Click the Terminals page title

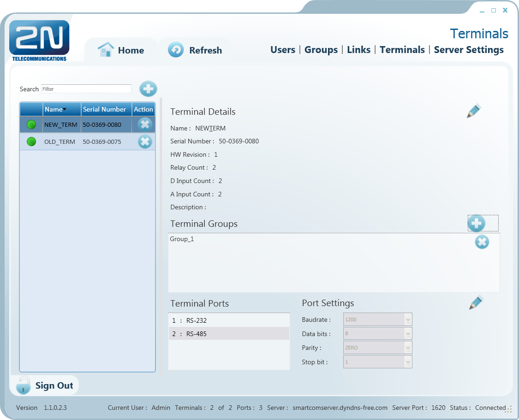pyautogui.click(x=479, y=34)
